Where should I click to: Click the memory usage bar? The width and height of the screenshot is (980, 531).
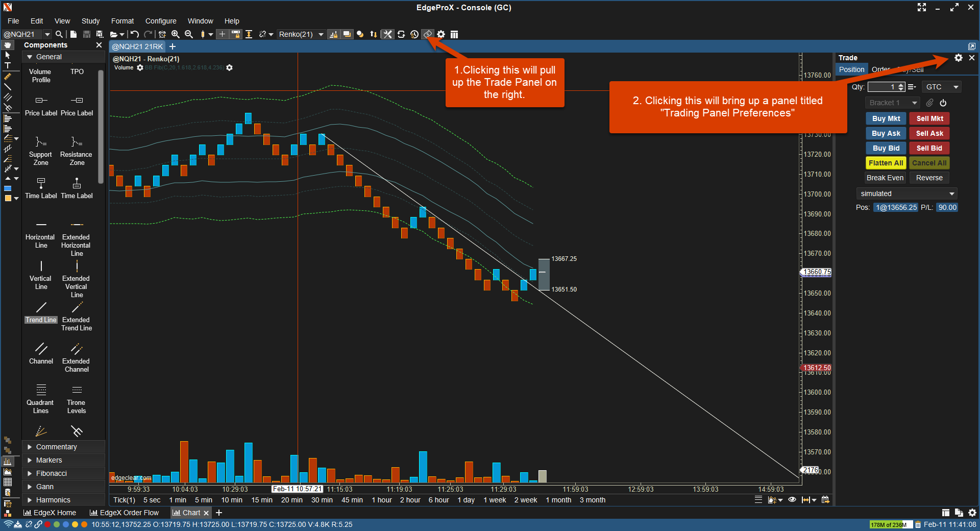tap(891, 525)
